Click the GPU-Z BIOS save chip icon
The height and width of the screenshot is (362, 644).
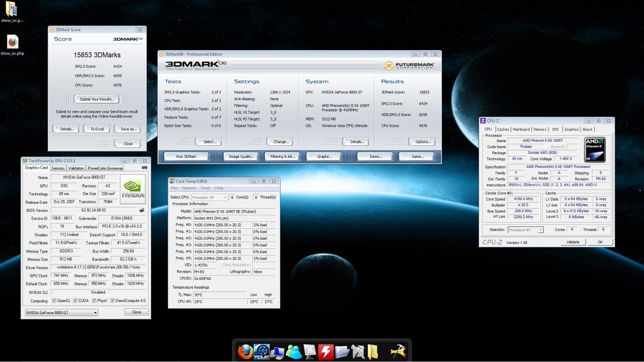[x=142, y=210]
